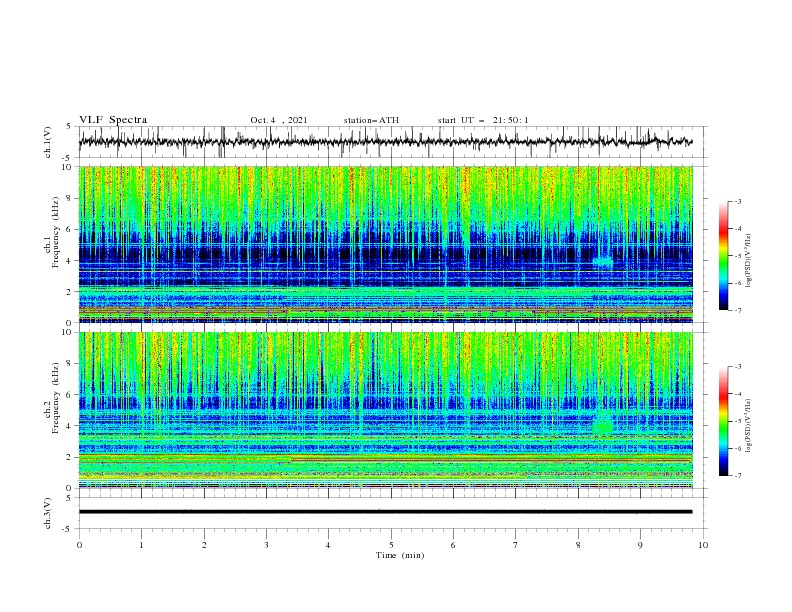Click the "ch.1(V)" waveform axis label
Viewport: 792px width, 612px height.
[48, 142]
